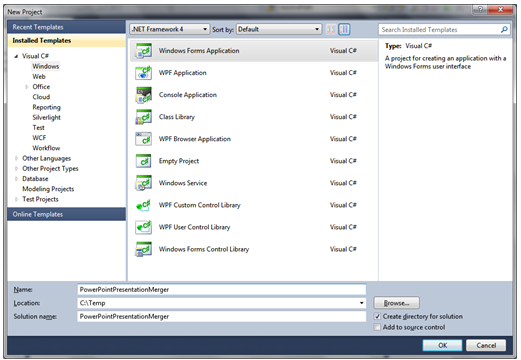This screenshot has height=360, width=521.
Task: Switch to medium icons view
Action: (344, 29)
